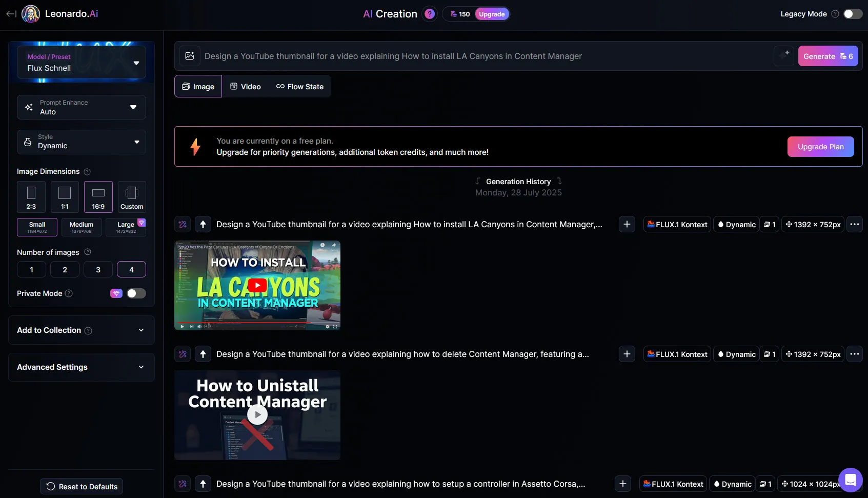Screen dimensions: 868x498
Task: Click the upward arrow reuse-prompt icon
Action: click(203, 224)
